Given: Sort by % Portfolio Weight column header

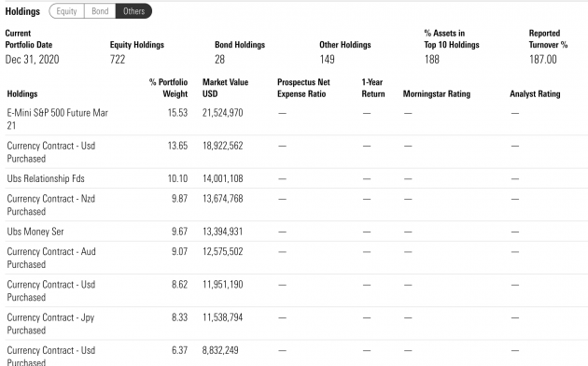Looking at the screenshot, I should click(x=168, y=88).
